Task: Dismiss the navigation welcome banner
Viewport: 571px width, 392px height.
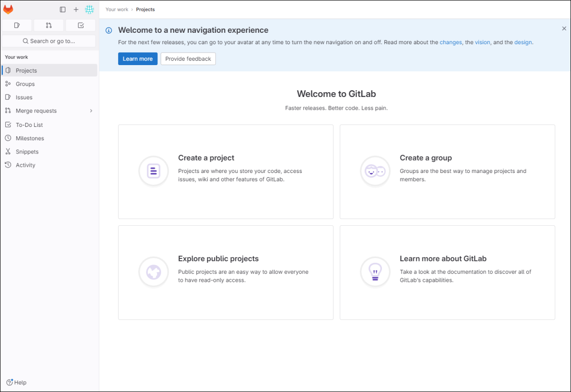Action: coord(564,29)
